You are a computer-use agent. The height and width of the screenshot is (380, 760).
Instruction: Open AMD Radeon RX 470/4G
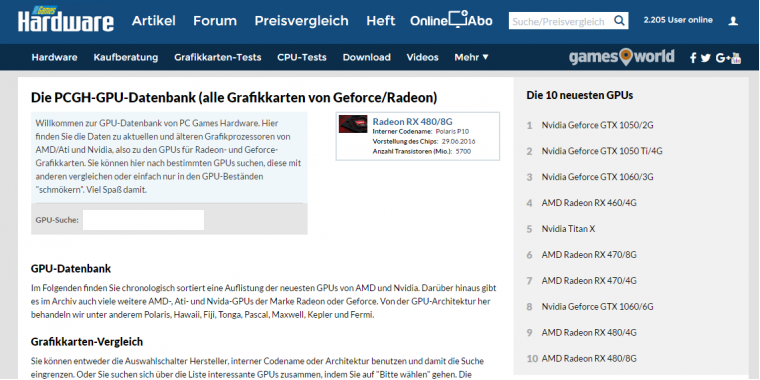[x=589, y=281]
